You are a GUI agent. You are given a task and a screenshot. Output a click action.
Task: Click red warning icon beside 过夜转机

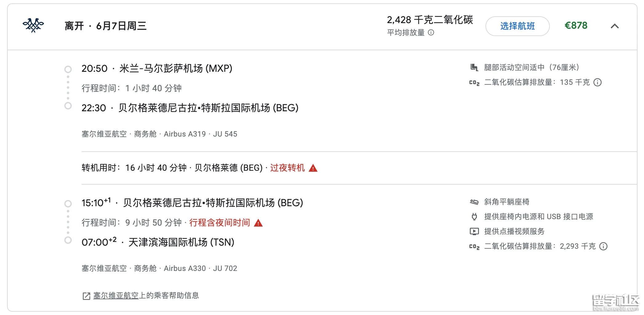coord(313,168)
